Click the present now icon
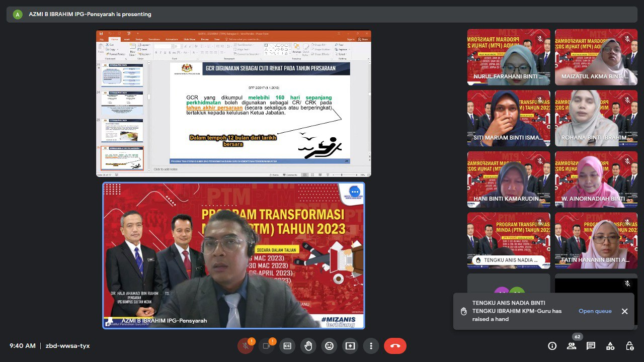 point(350,346)
